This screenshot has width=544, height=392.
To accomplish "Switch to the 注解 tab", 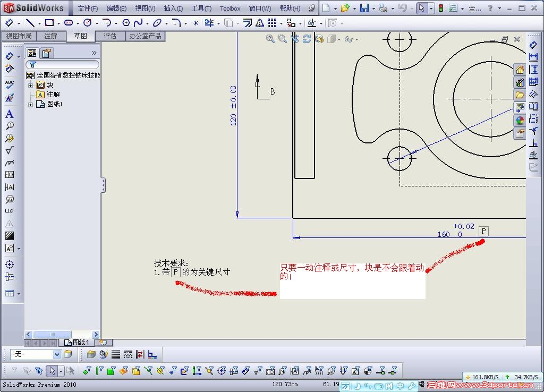I will point(50,36).
